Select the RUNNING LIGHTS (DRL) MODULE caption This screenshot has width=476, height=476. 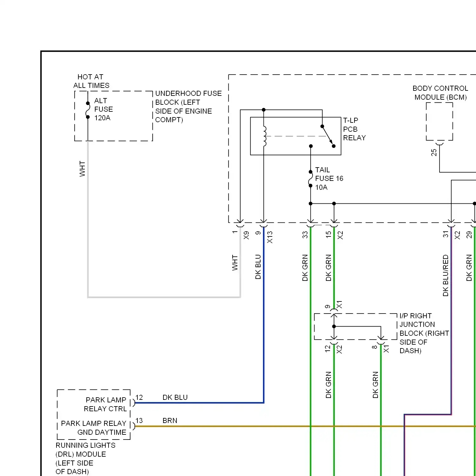click(x=85, y=458)
